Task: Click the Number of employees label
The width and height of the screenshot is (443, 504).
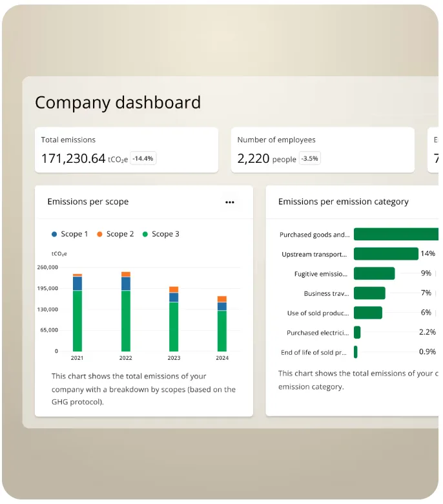Action: click(276, 140)
